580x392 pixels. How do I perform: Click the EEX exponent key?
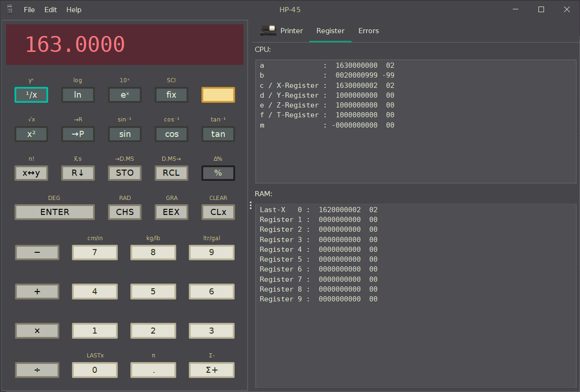pyautogui.click(x=172, y=212)
